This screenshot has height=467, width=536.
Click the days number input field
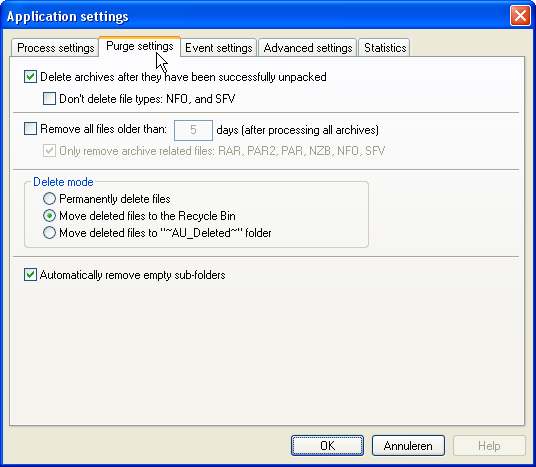(193, 130)
